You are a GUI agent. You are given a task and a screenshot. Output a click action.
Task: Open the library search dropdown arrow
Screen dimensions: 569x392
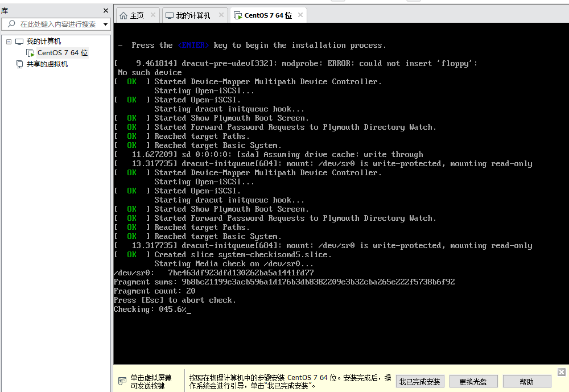click(x=105, y=24)
